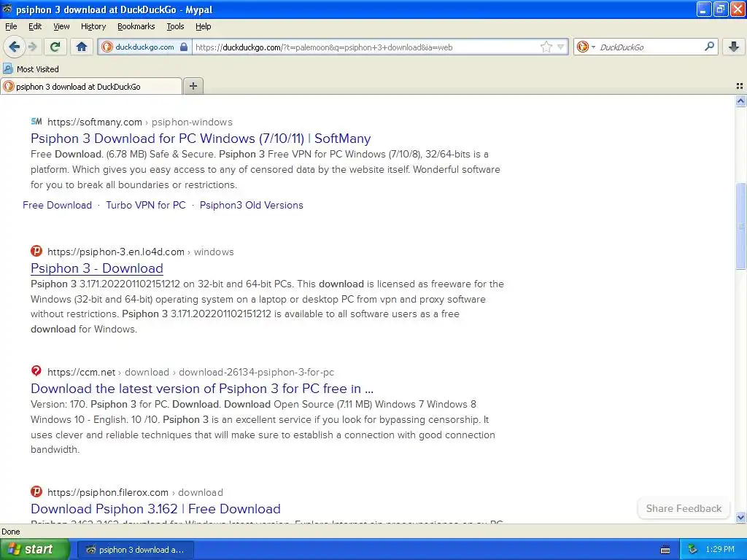Open the Downloads arrow button
The height and width of the screenshot is (560, 747).
tap(734, 47)
